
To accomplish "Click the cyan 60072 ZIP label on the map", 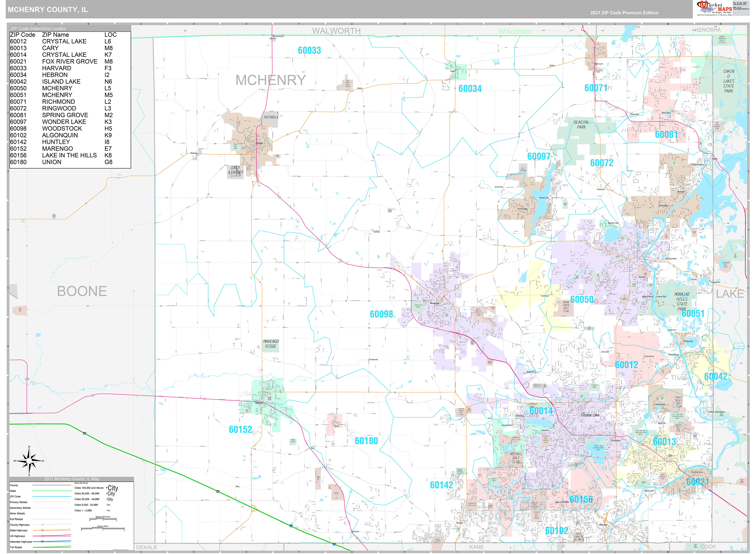I will pos(602,163).
